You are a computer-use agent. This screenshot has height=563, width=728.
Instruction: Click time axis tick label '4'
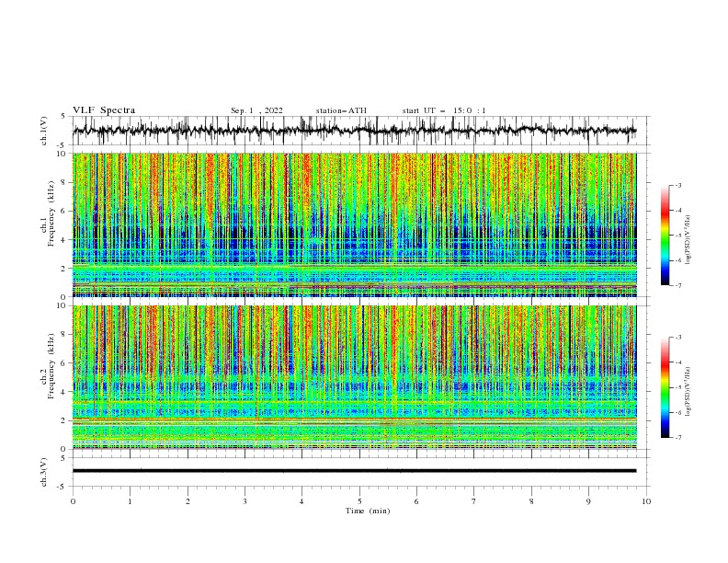click(x=301, y=501)
